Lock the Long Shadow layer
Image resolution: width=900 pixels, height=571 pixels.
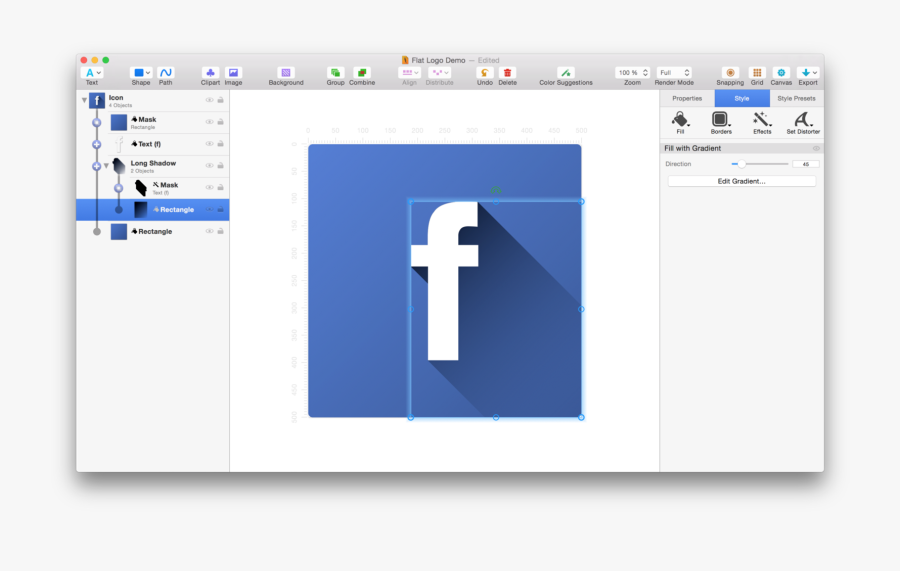(x=220, y=165)
